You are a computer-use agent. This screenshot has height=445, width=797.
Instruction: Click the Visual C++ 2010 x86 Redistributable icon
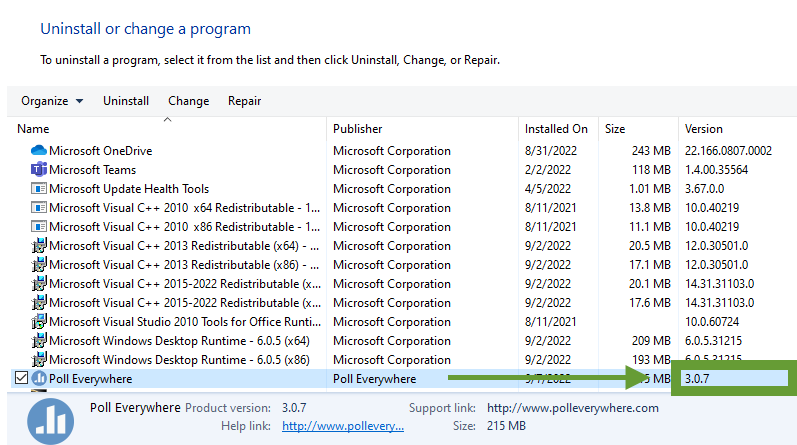tap(39, 226)
